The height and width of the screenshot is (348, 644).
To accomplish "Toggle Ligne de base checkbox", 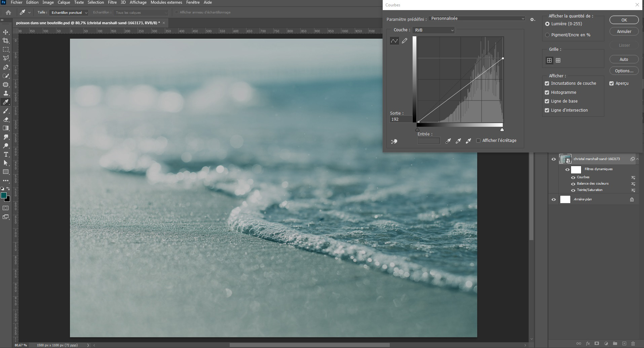I will [x=547, y=101].
